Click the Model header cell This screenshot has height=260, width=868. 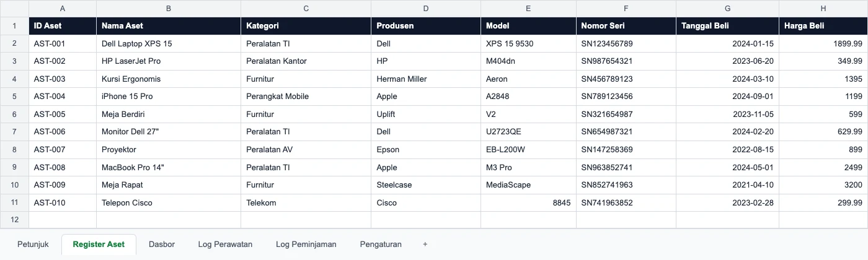(x=528, y=26)
